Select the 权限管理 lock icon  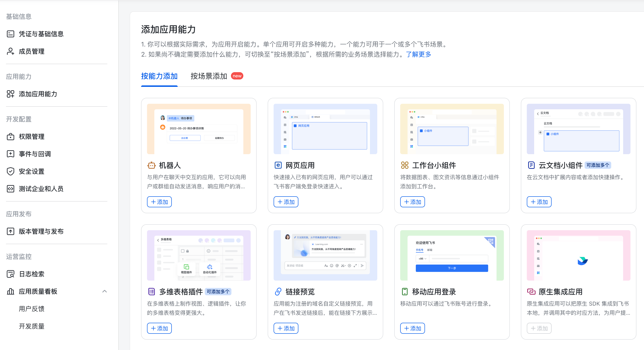click(x=10, y=137)
